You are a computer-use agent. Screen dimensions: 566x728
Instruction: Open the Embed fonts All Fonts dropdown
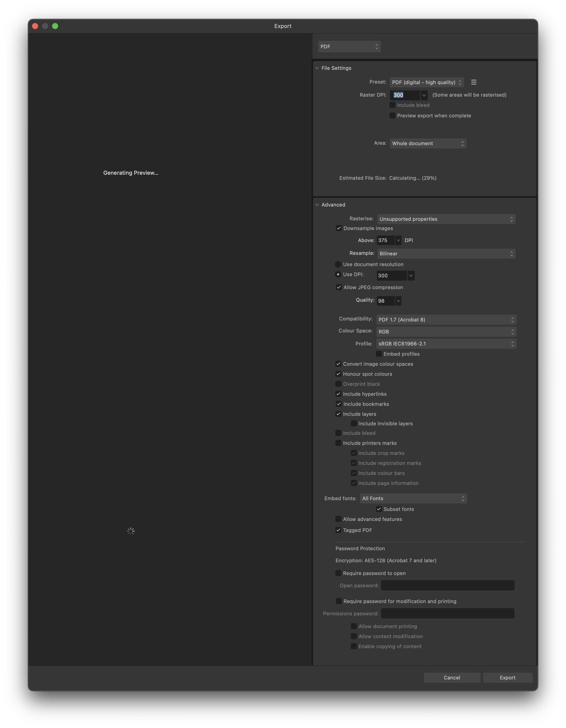(x=413, y=498)
